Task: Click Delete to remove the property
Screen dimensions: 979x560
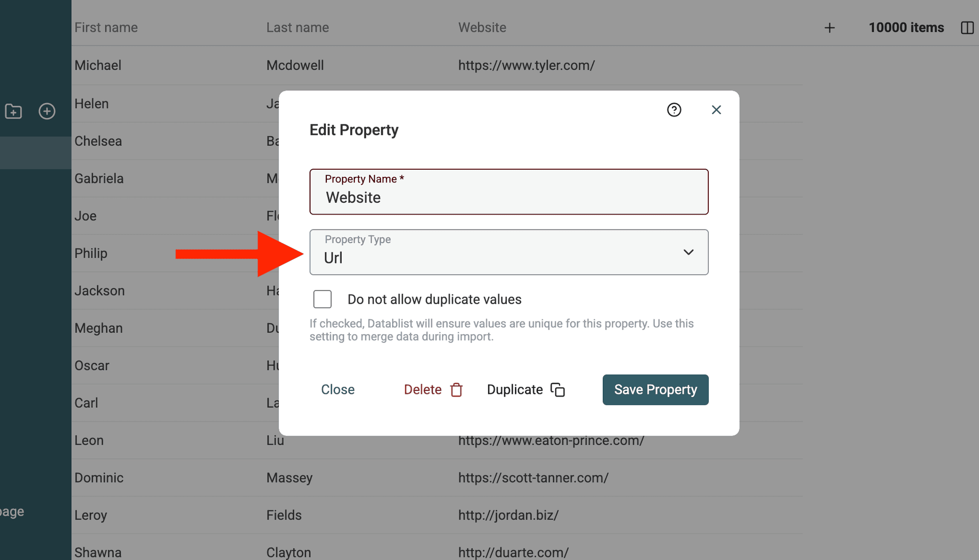Action: click(422, 389)
